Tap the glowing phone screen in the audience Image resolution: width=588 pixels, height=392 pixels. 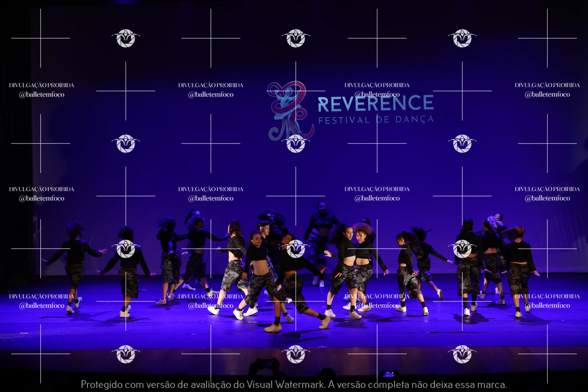(388, 374)
